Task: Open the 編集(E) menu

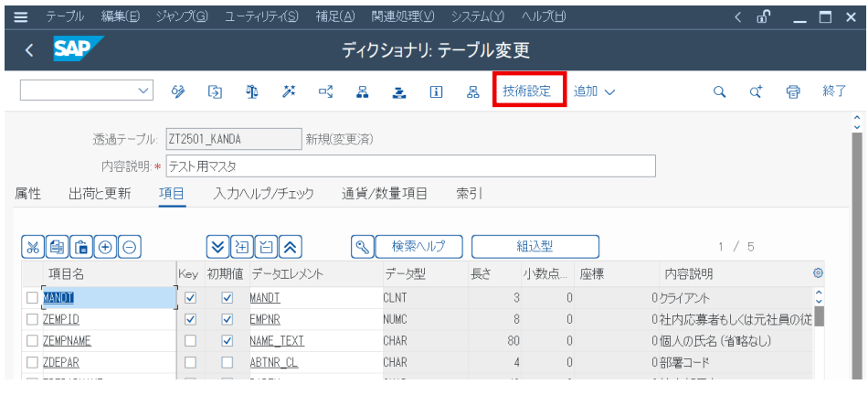Action: point(120,16)
